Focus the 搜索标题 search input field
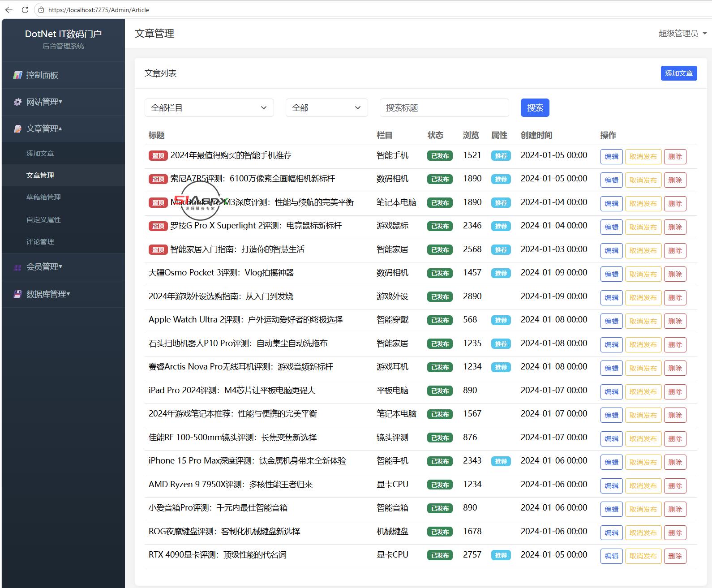The height and width of the screenshot is (588, 712). pos(444,107)
